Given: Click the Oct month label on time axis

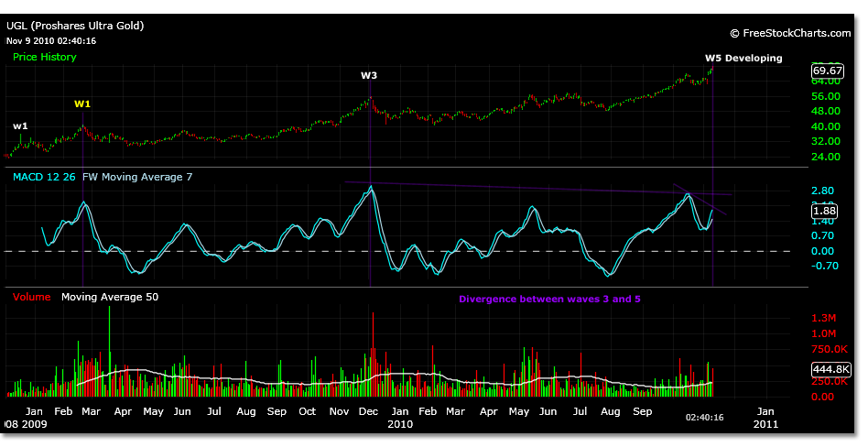Looking at the screenshot, I should [308, 412].
